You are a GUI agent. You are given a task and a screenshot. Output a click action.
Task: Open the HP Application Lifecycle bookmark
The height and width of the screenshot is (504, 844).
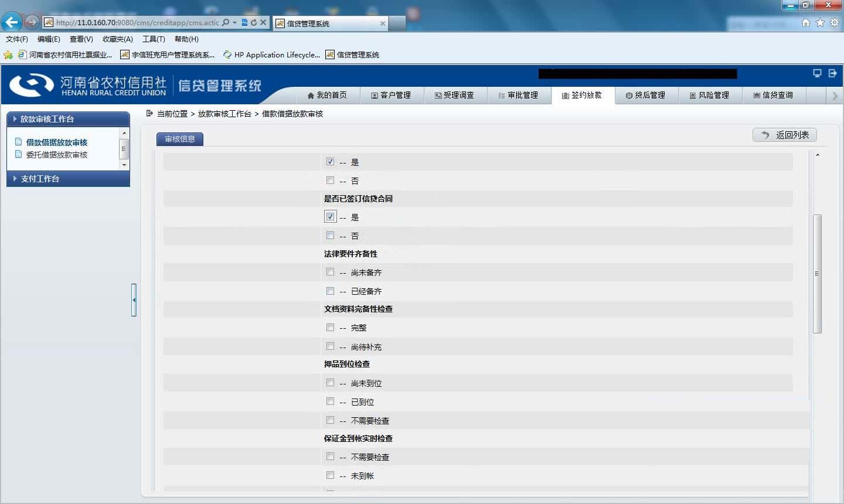[x=271, y=55]
